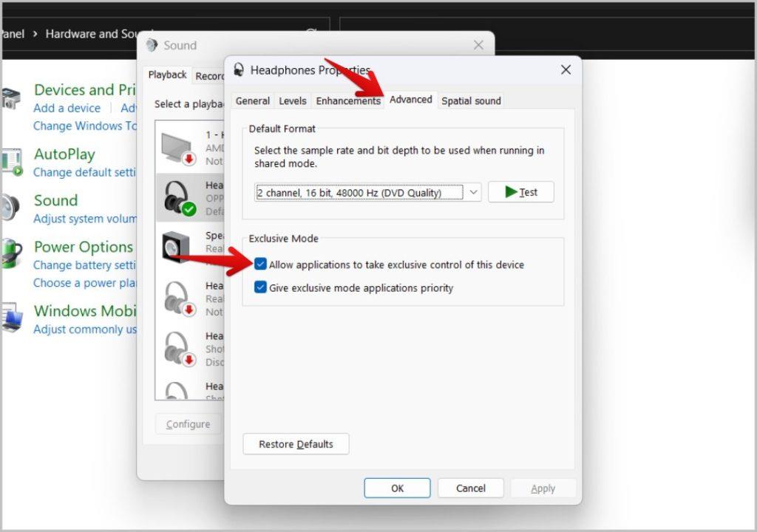The height and width of the screenshot is (532, 757).
Task: Open the AutoPlay heading link
Action: pos(65,154)
